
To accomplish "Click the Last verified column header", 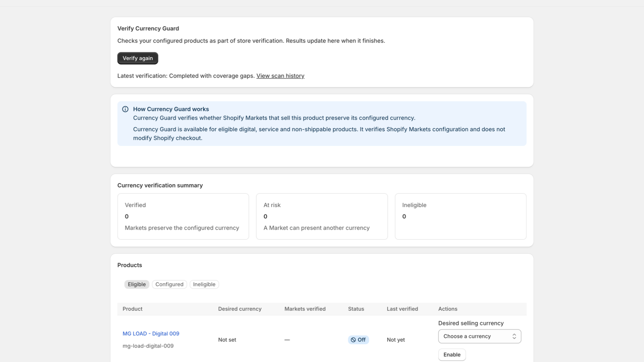I will (x=402, y=309).
